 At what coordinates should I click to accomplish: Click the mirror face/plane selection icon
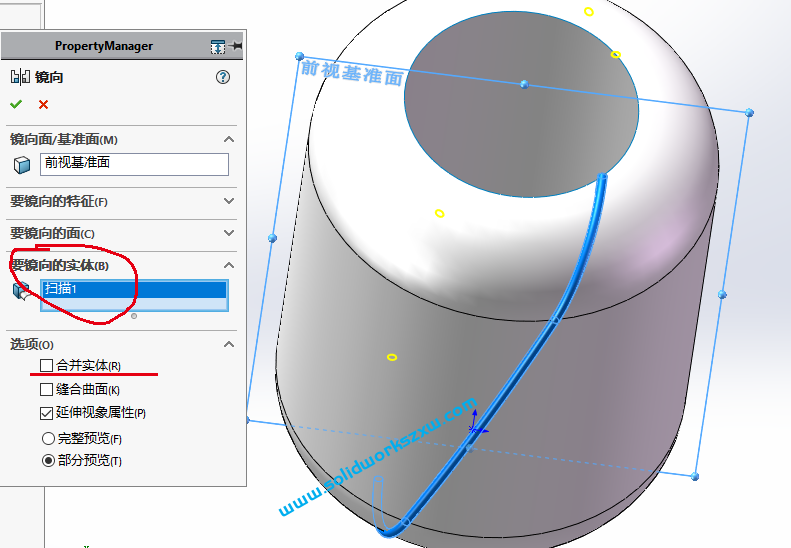22,165
